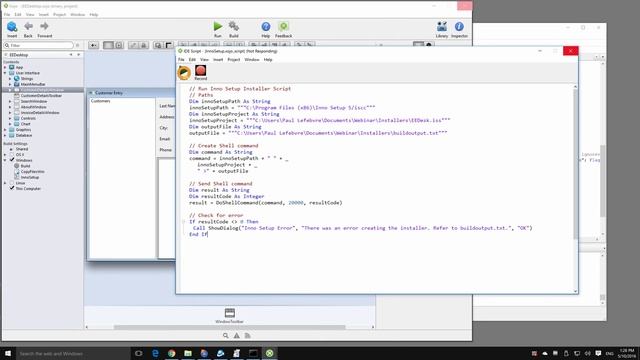Viewport: 640px width, 360px height.
Task: Expand the Graphics folder
Action: [x=5, y=130]
